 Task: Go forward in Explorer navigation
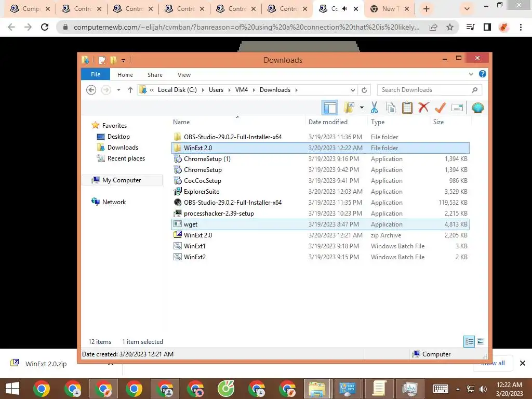coord(106,90)
